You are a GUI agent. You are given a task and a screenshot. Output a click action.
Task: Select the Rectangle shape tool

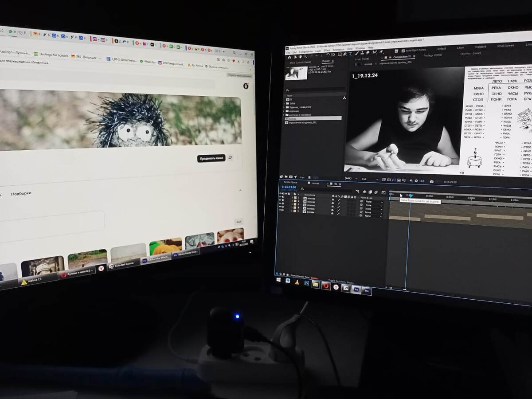click(340, 54)
